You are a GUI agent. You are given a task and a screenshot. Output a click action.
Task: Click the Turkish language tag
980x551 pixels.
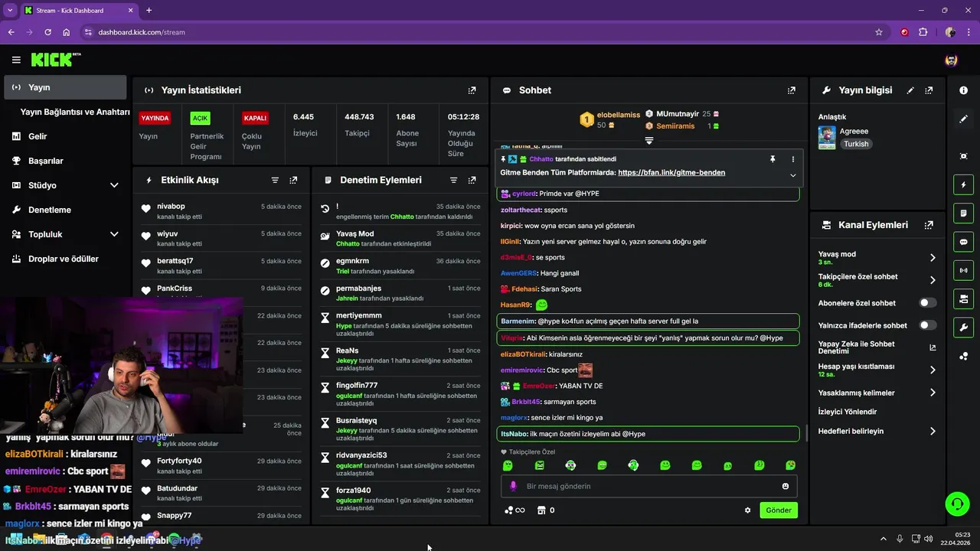[x=856, y=144]
